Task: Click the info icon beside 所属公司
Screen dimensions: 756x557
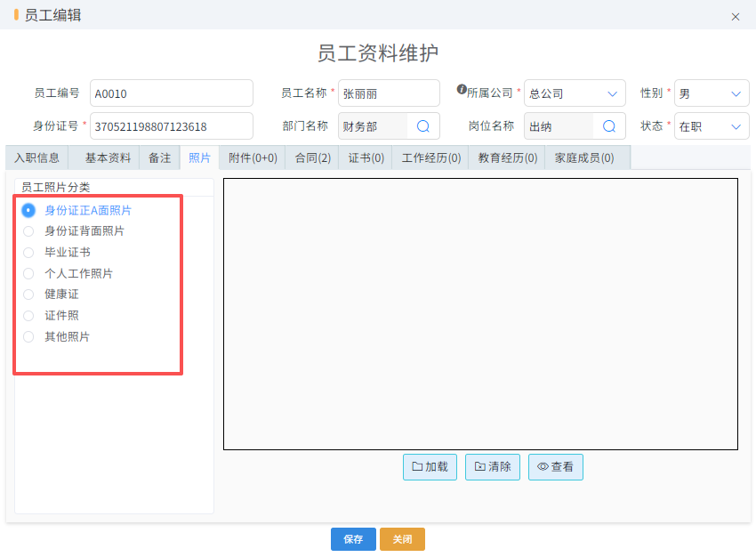Action: [x=462, y=89]
